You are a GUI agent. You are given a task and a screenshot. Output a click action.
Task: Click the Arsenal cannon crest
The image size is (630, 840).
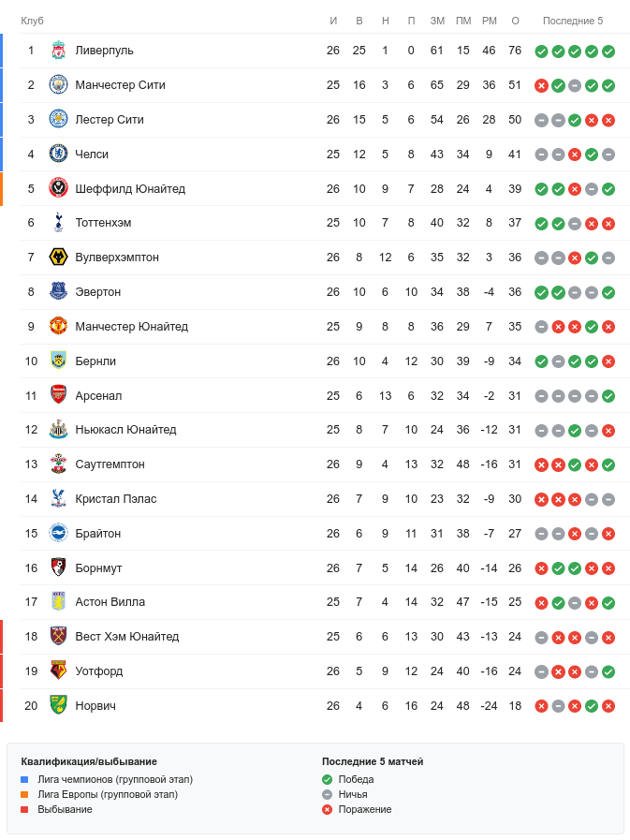(x=58, y=396)
